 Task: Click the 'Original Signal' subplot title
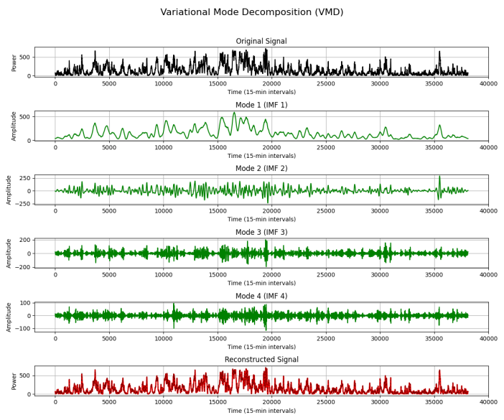coord(261,41)
